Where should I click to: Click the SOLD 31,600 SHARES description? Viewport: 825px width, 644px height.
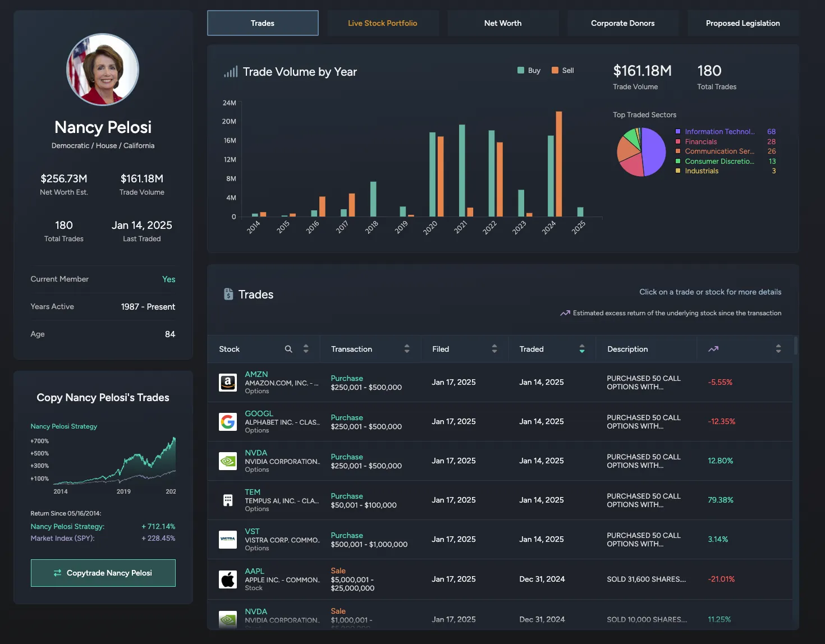pyautogui.click(x=647, y=579)
